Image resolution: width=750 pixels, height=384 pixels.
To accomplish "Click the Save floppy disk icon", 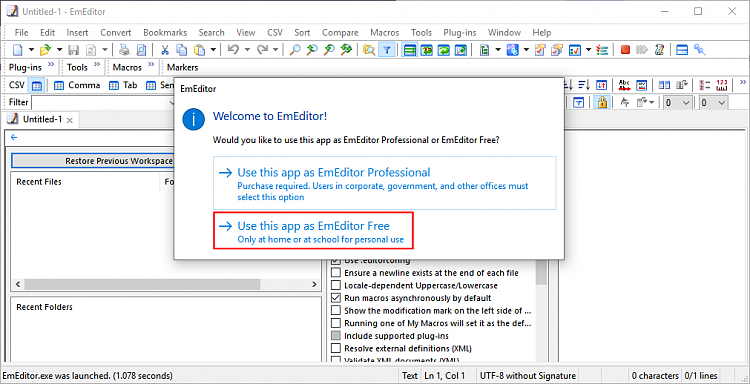I will click(74, 50).
